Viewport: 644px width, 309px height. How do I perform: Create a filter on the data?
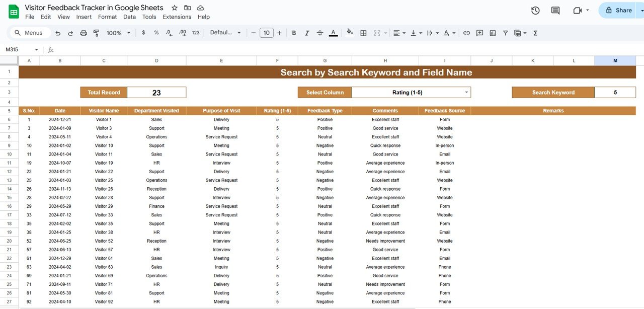click(505, 33)
